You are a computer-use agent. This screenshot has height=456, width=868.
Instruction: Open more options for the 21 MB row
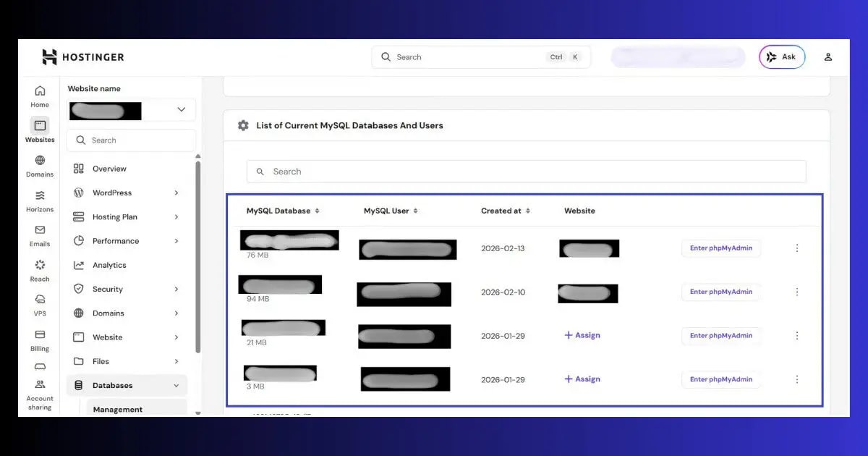pos(797,335)
